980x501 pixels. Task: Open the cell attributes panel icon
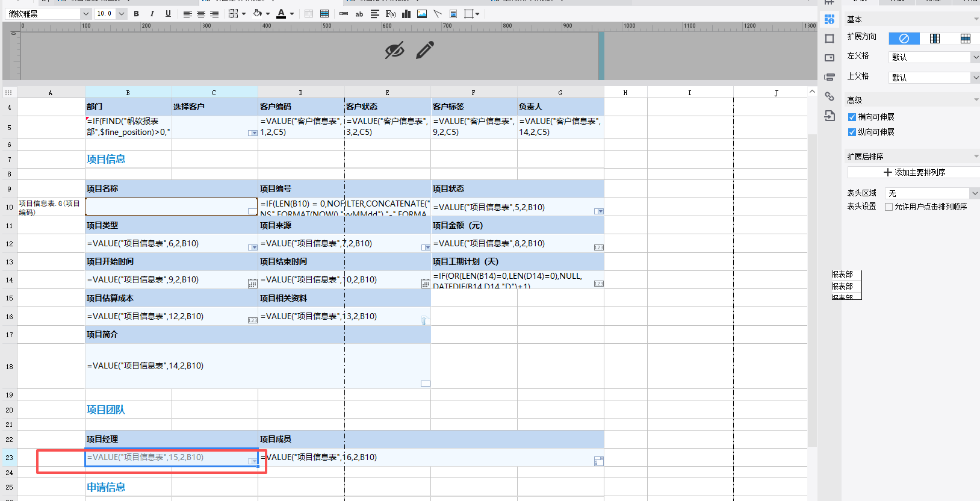pyautogui.click(x=830, y=20)
